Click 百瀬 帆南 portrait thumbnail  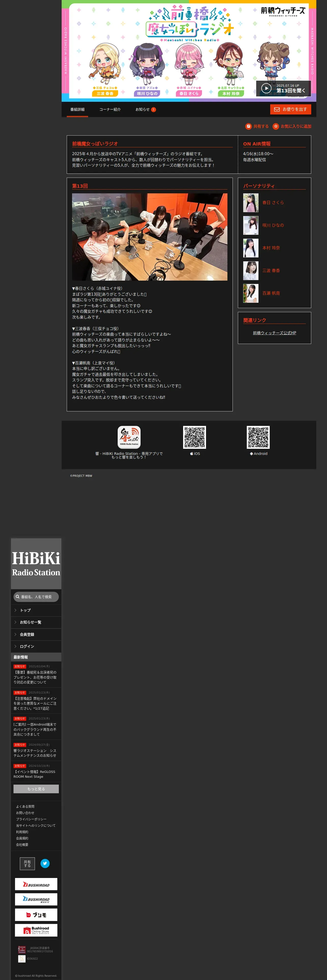coord(251,293)
